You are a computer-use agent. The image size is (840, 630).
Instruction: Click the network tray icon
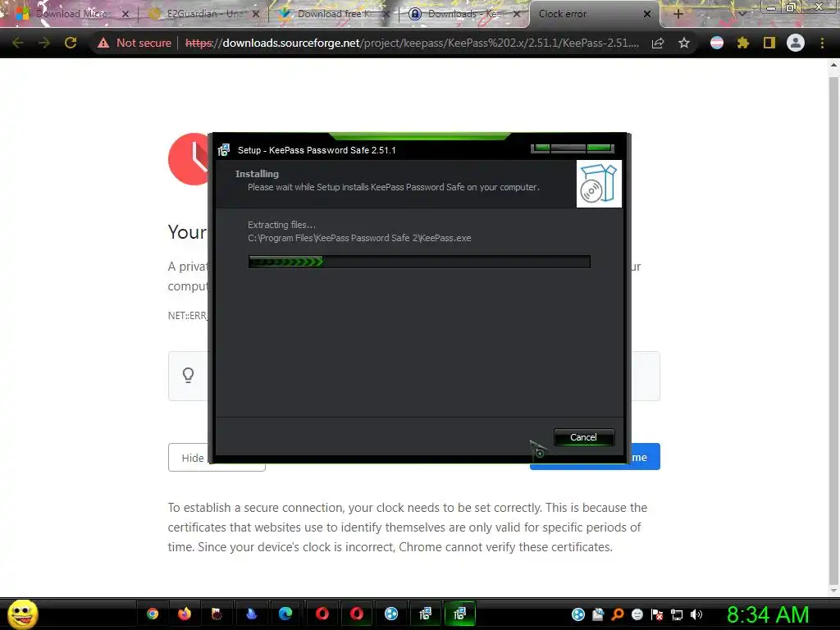[x=677, y=615]
